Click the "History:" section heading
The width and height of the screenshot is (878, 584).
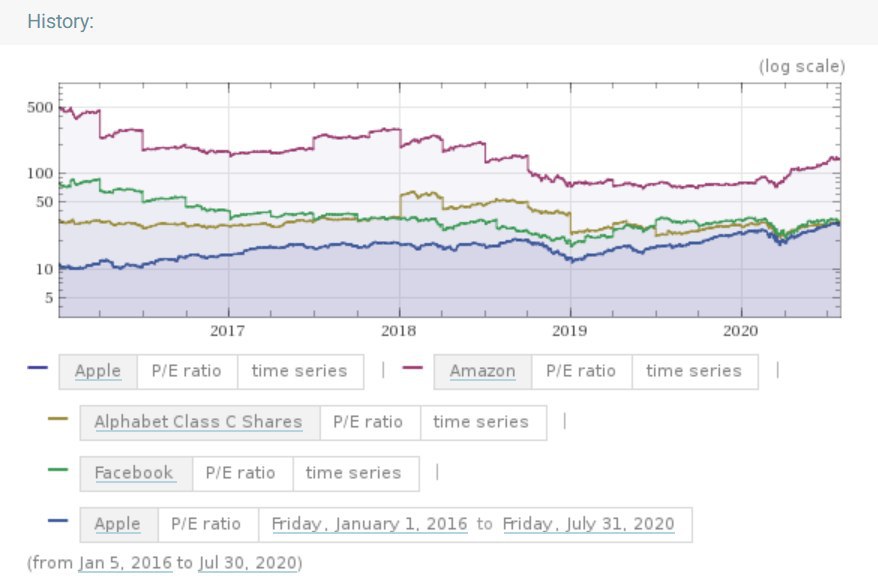[x=60, y=22]
